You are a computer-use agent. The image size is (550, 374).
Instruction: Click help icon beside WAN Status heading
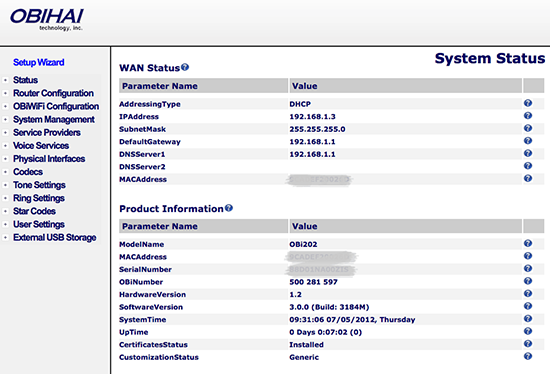coord(185,67)
